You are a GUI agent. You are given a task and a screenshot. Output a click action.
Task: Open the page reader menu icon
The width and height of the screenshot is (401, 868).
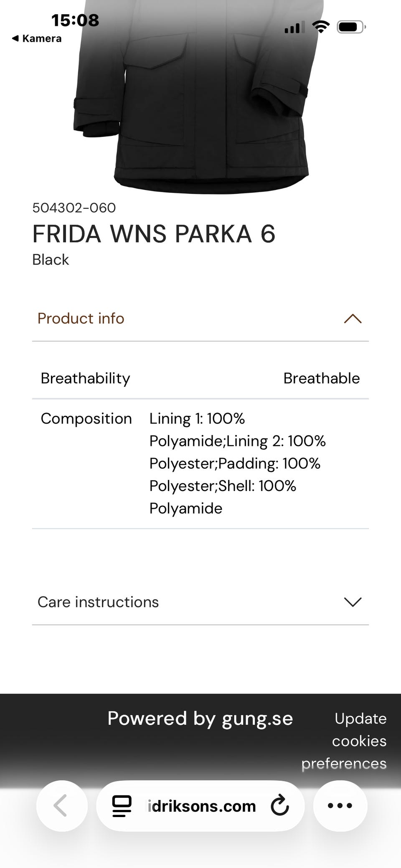122,806
